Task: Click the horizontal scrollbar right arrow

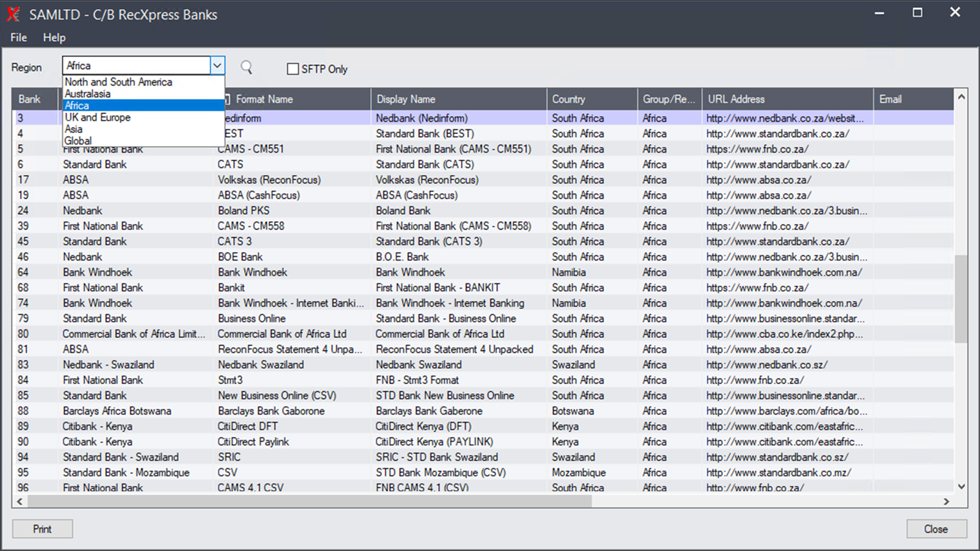Action: coord(946,502)
